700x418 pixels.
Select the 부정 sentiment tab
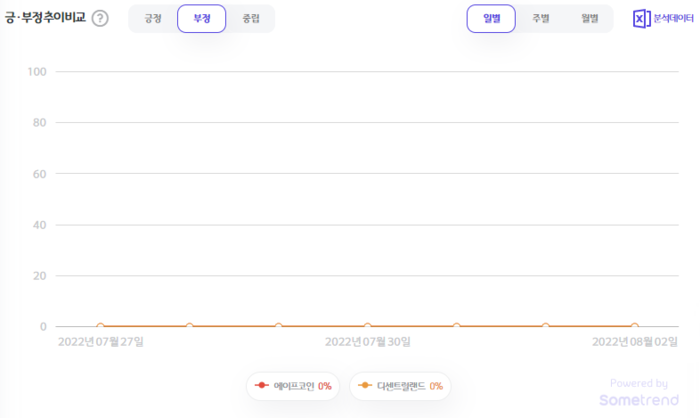click(202, 18)
